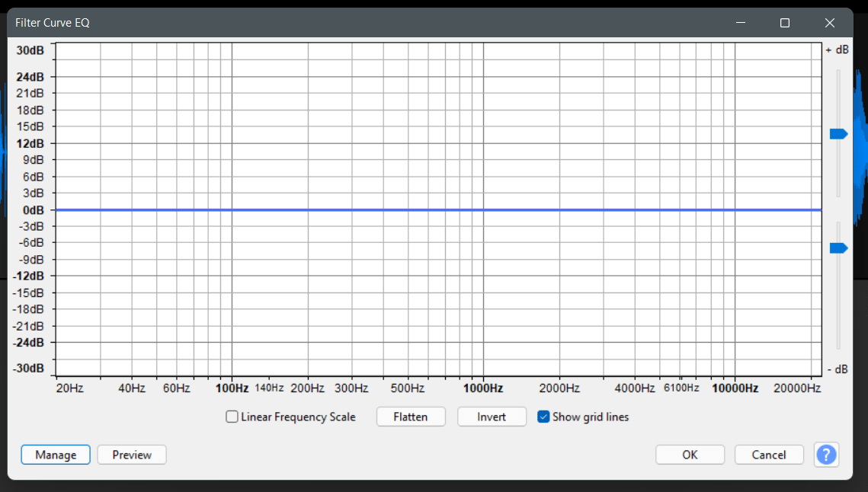Open the Manage presets menu
Image resolution: width=868 pixels, height=492 pixels.
55,455
